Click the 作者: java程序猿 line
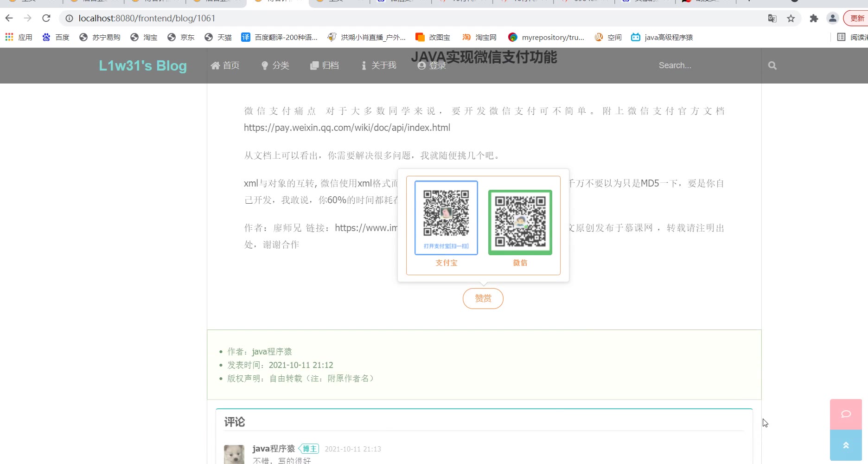 click(260, 352)
